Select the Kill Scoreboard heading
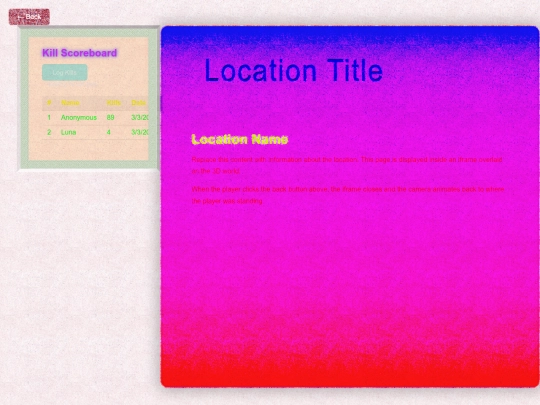This screenshot has width=540, height=405. (80, 53)
